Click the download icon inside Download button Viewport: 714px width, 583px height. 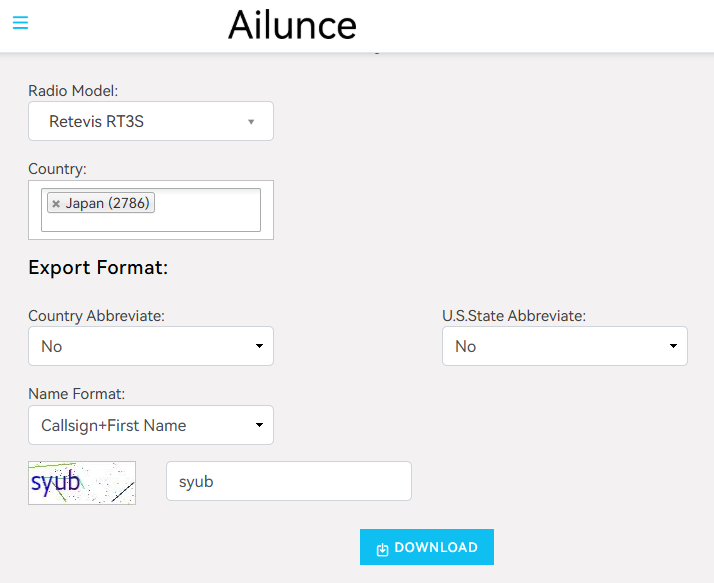(382, 548)
